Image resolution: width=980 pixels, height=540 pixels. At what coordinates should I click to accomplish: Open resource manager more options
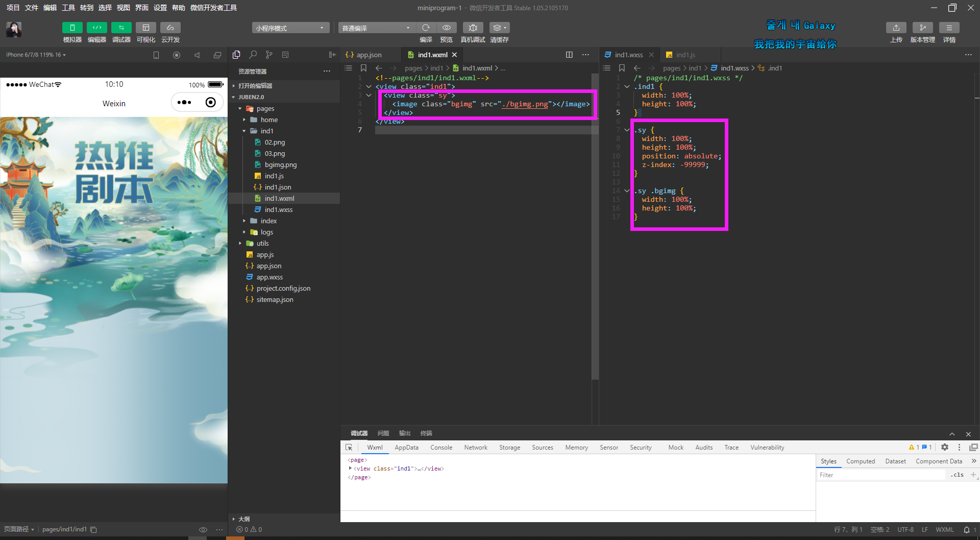coord(327,71)
